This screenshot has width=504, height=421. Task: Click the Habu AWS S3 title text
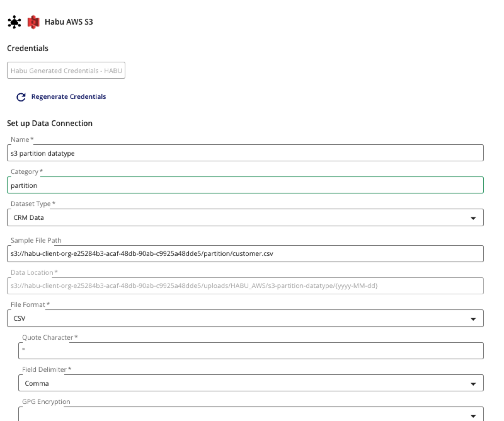[x=69, y=22]
